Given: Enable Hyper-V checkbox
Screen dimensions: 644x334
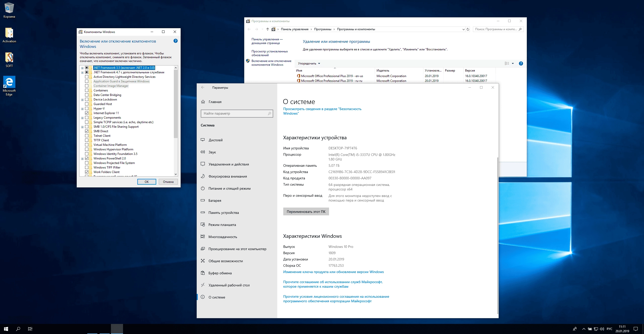Looking at the screenshot, I should click(87, 109).
